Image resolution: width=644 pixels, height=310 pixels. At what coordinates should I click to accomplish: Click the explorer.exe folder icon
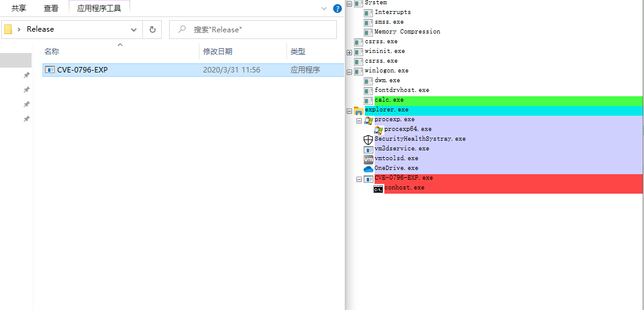pyautogui.click(x=359, y=110)
